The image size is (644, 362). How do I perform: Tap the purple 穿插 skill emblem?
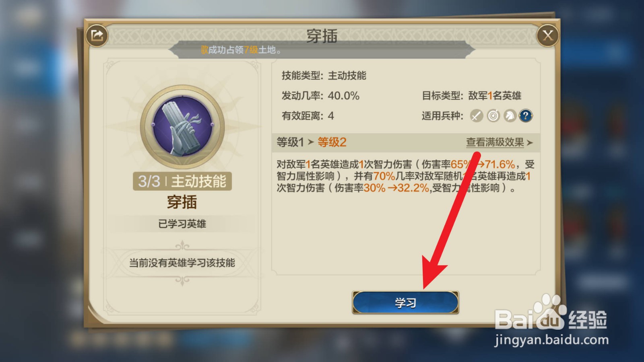(182, 126)
